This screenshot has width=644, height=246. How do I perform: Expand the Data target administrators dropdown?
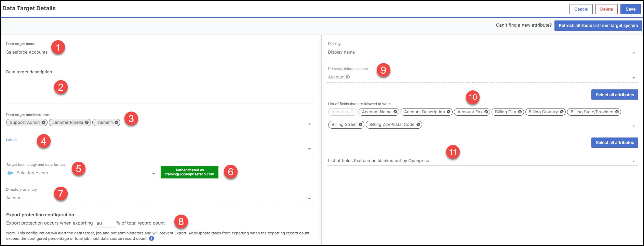point(309,124)
